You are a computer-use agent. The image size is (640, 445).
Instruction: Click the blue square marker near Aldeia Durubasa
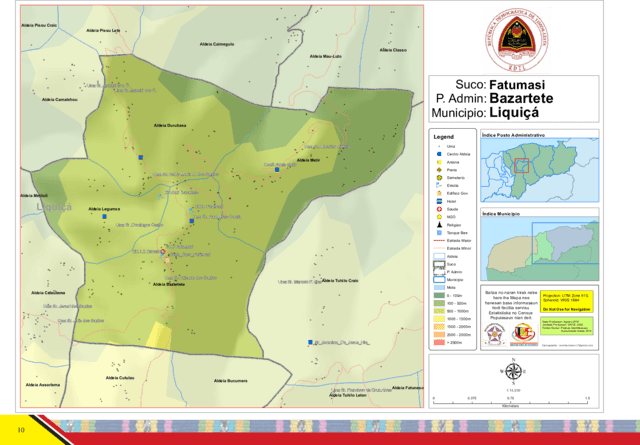142,158
